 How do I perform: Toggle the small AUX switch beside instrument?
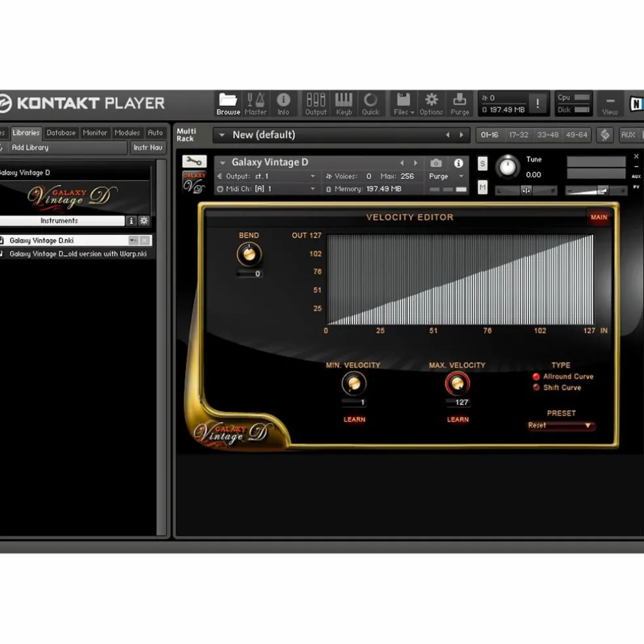pyautogui.click(x=635, y=176)
